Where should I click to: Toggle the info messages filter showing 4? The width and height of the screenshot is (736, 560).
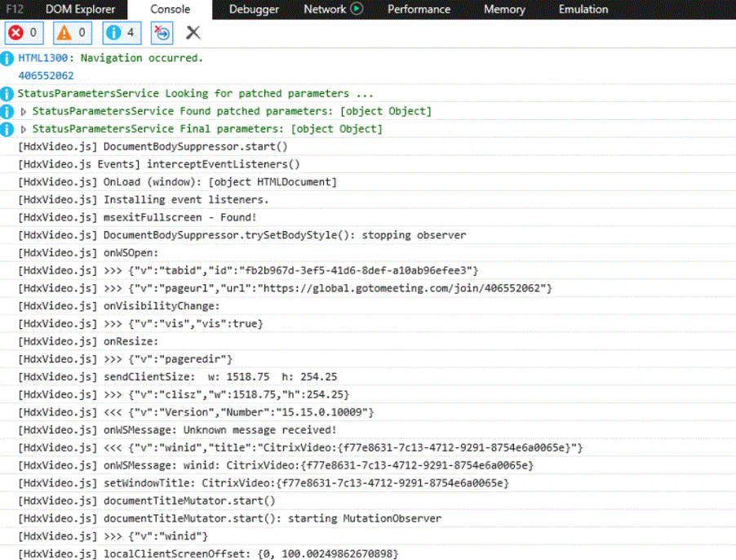pos(122,33)
